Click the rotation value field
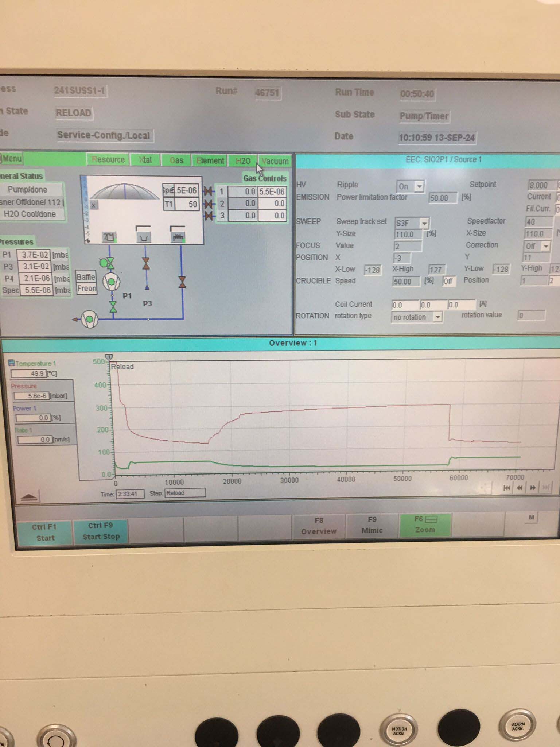 pyautogui.click(x=532, y=316)
